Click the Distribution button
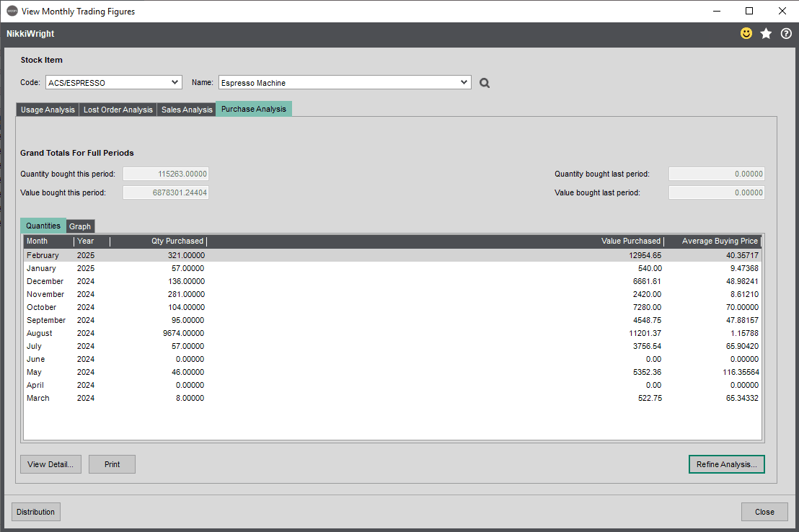 [35, 512]
